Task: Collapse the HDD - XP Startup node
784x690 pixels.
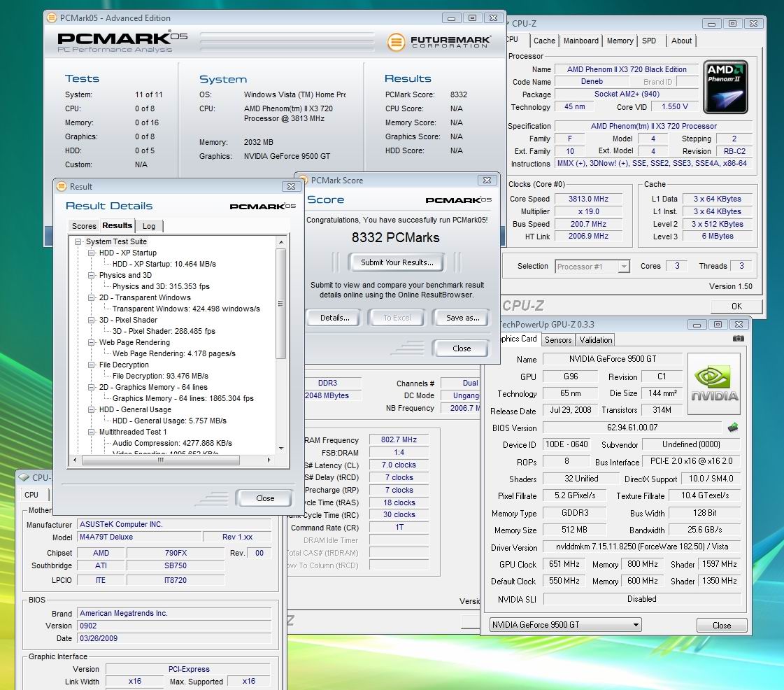Action: point(92,253)
